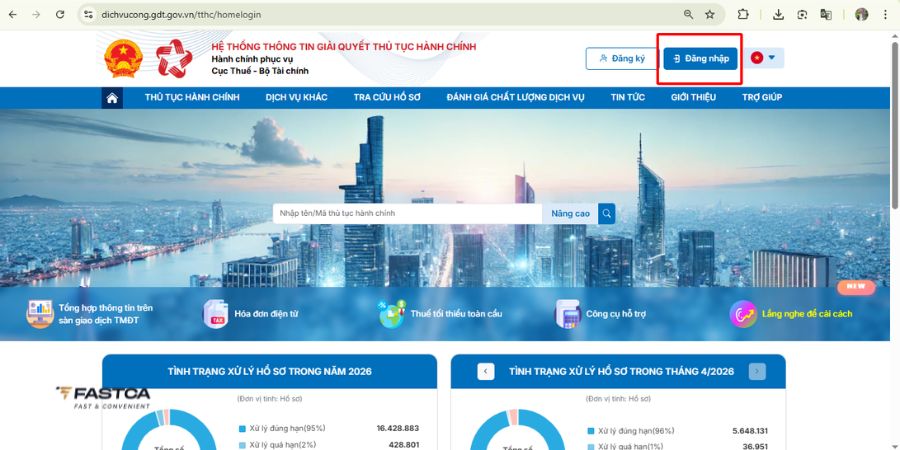Click the Xử lý đúng hạn(96%) legend swatch
The width and height of the screenshot is (900, 450).
[591, 431]
